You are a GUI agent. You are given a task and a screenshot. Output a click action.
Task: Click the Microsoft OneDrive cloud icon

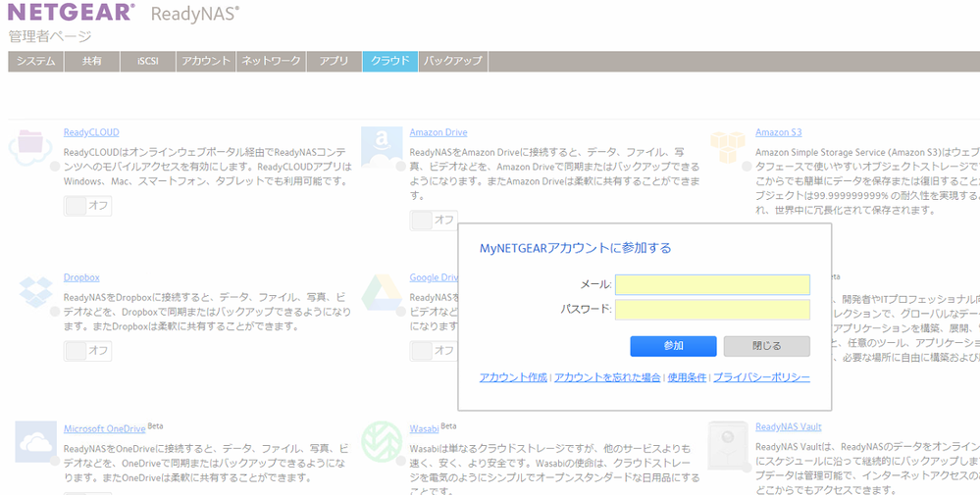35,442
